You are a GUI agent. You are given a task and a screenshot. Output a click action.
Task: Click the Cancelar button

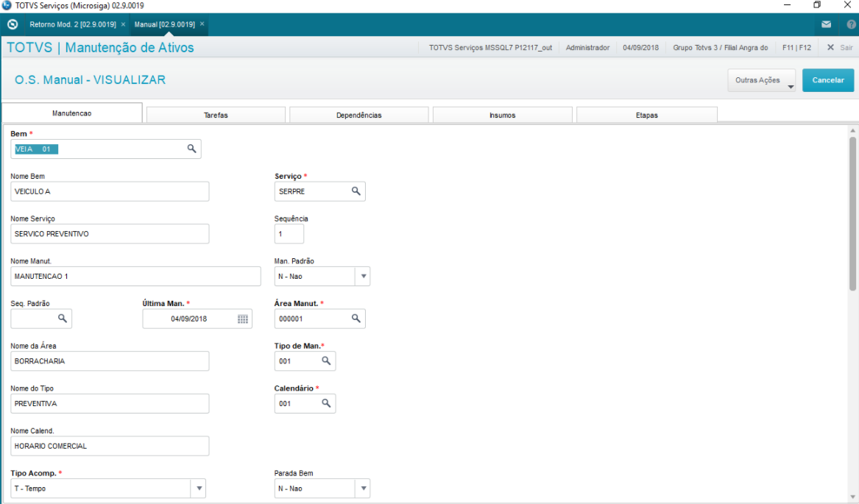828,80
